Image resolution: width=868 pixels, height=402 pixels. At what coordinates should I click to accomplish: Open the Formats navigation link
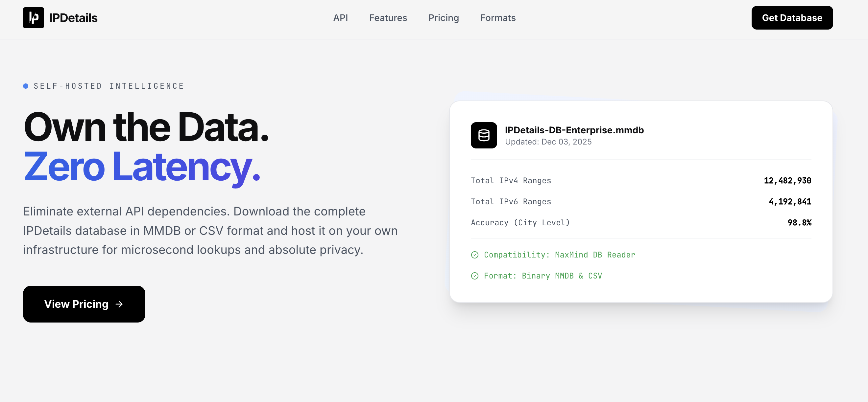pos(498,18)
